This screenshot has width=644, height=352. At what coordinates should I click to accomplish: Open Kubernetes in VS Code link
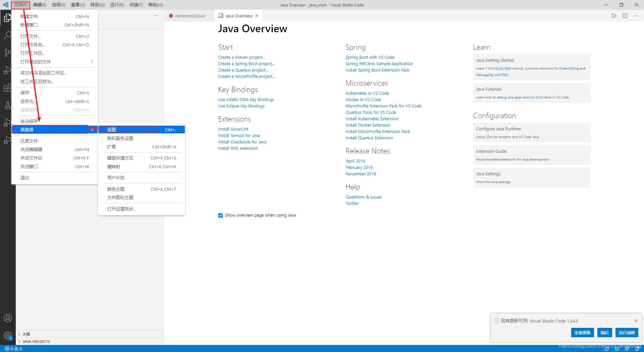click(x=367, y=93)
